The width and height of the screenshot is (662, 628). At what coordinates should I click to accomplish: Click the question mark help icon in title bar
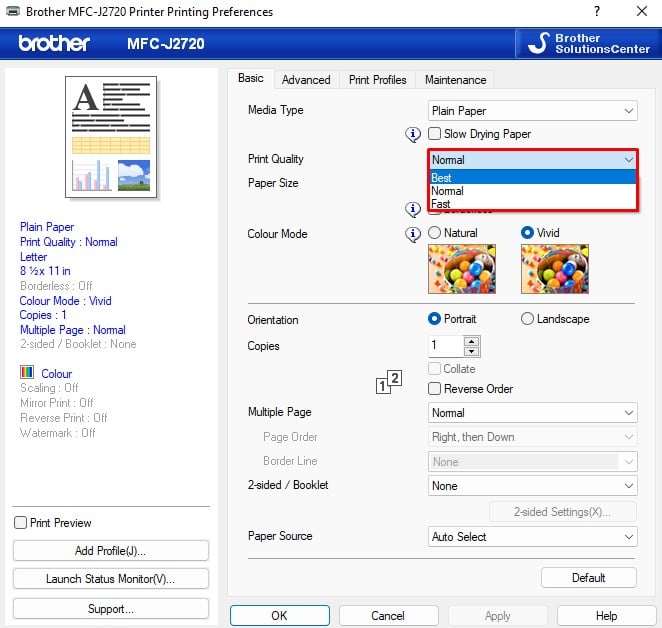pos(597,11)
